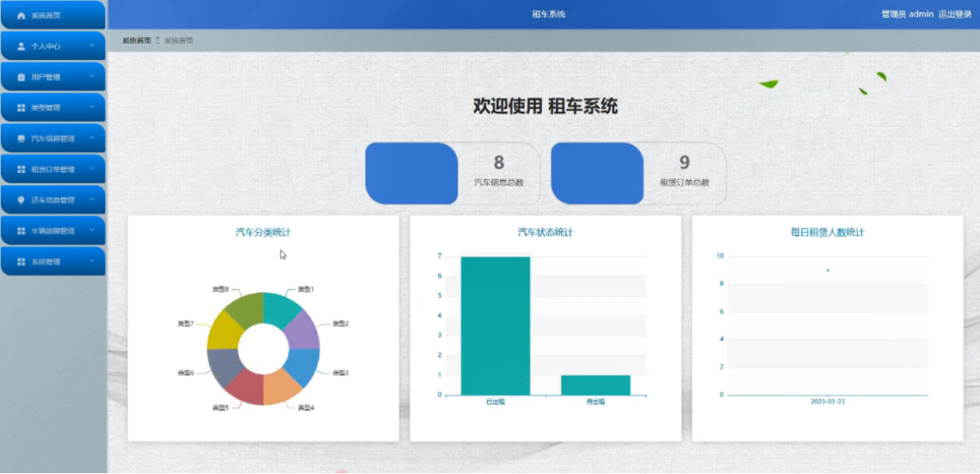Screen dimensions: 980x474
Task: Click the grid icon beside 系统管理
Action: coord(21,261)
